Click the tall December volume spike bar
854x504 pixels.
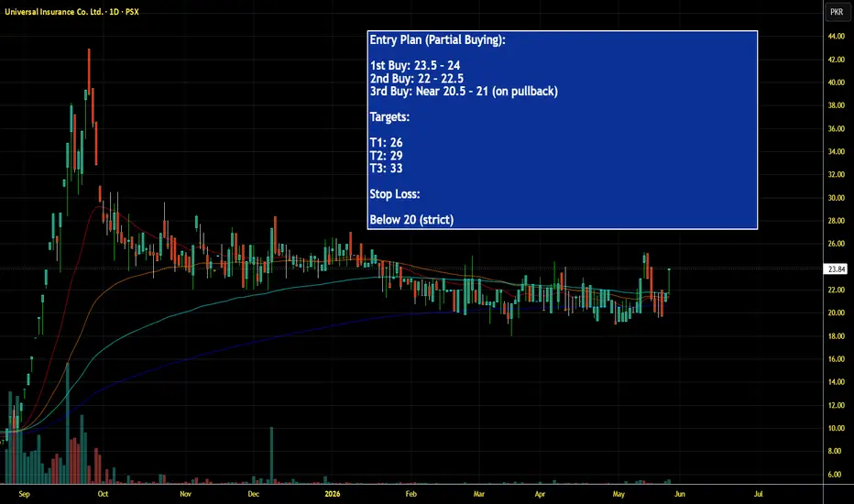[x=271, y=455]
